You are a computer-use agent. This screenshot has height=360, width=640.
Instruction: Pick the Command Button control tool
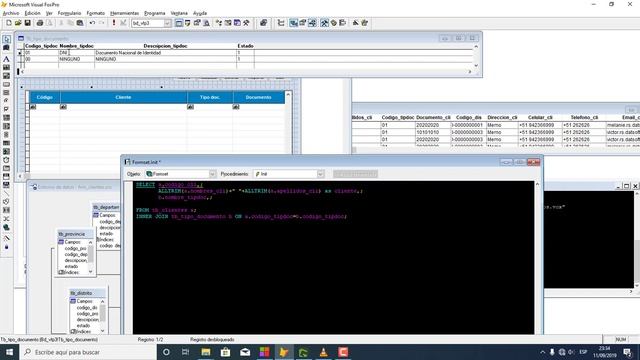click(7, 84)
